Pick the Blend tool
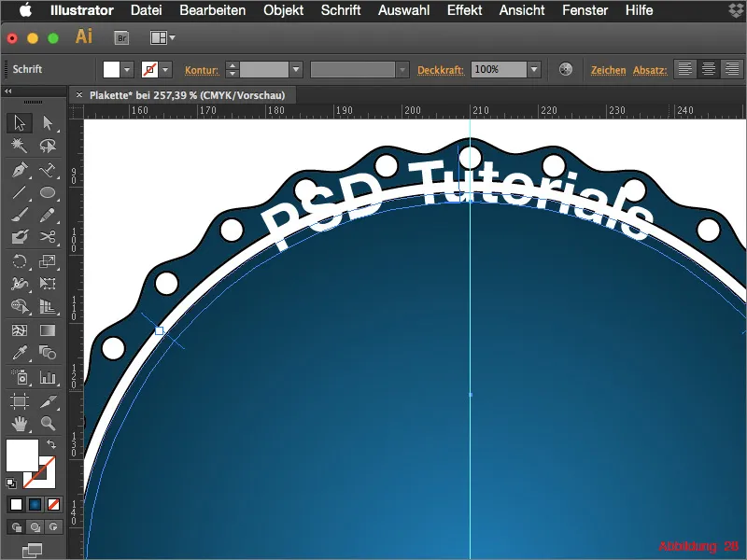Screen dimensions: 747x560 click(48, 353)
